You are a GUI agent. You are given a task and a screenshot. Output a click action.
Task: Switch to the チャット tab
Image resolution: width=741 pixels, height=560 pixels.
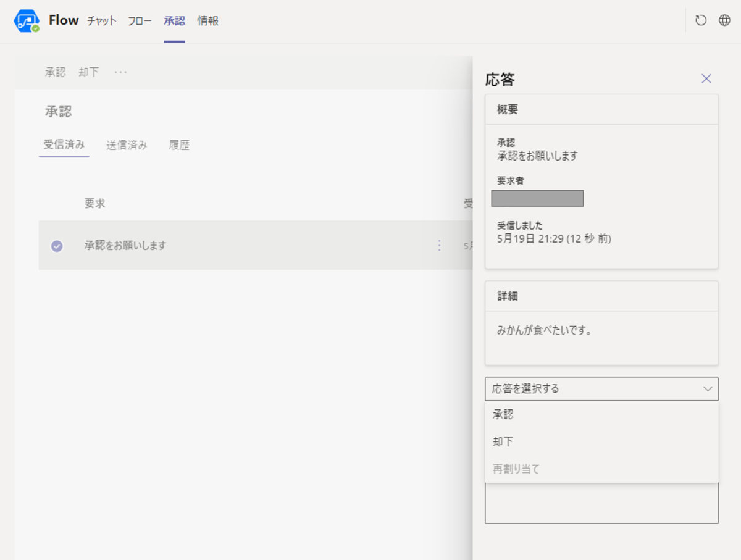click(101, 21)
